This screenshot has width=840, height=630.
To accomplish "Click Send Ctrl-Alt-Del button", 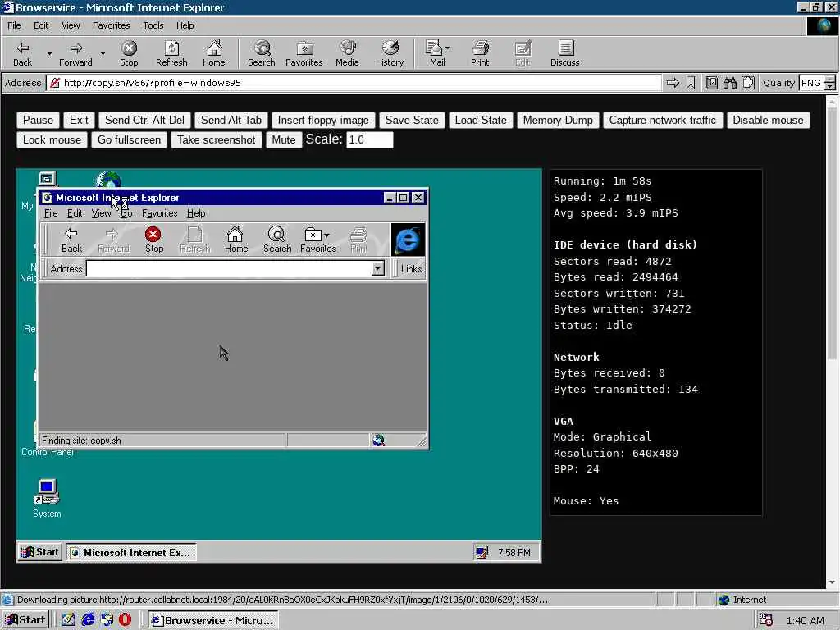I will click(144, 120).
